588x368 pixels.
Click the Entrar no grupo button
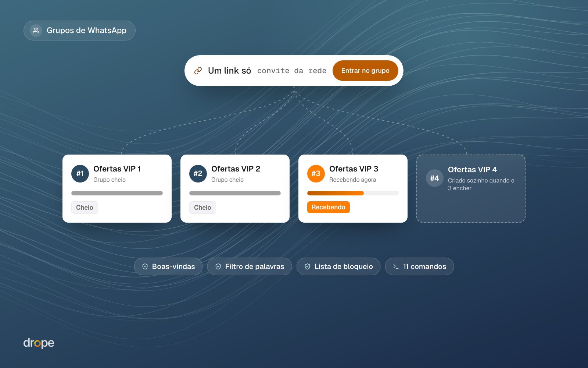pyautogui.click(x=365, y=71)
